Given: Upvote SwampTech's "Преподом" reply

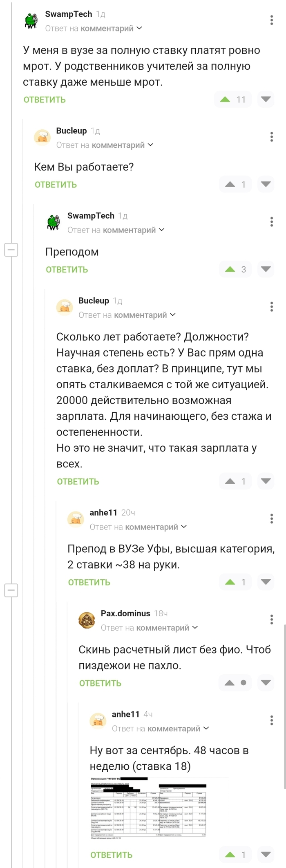Looking at the screenshot, I should pos(230,269).
